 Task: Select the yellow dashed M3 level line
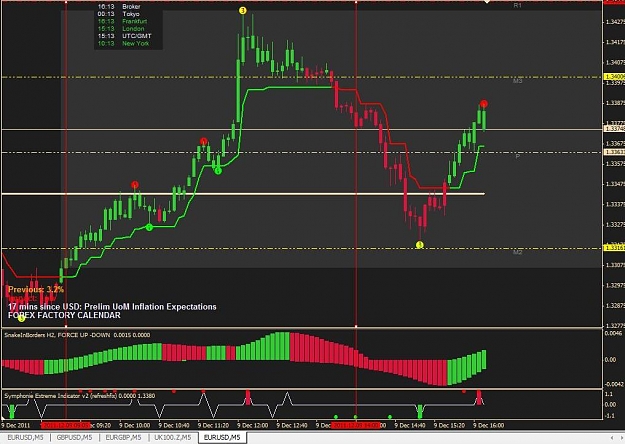[x=301, y=77]
